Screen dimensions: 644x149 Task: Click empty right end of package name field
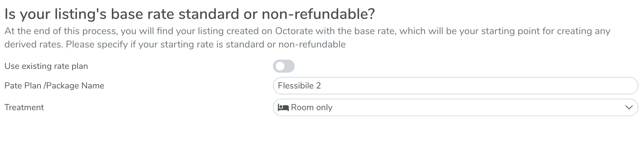(605, 86)
